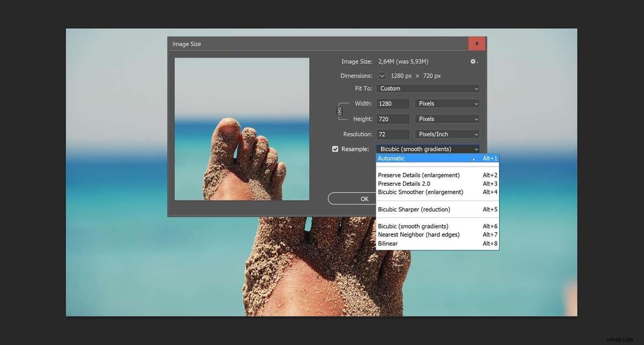Choose Nearest Neighbor (hard edges)
Image resolution: width=644 pixels, height=345 pixels.
(419, 234)
